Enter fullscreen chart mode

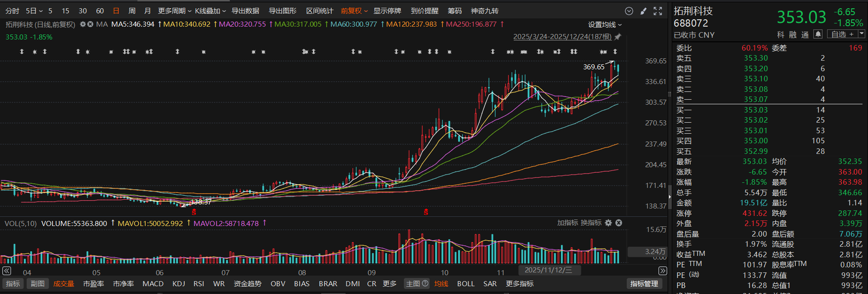(658, 11)
